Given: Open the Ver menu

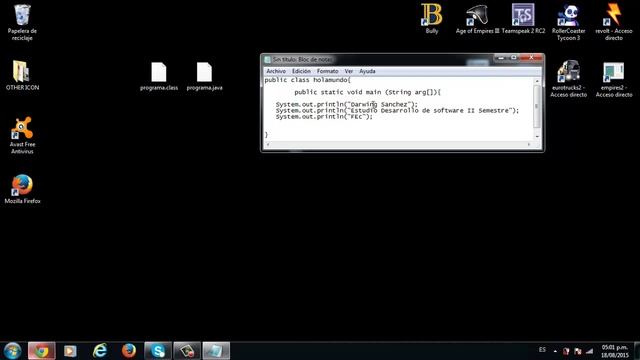Looking at the screenshot, I should click(x=349, y=71).
